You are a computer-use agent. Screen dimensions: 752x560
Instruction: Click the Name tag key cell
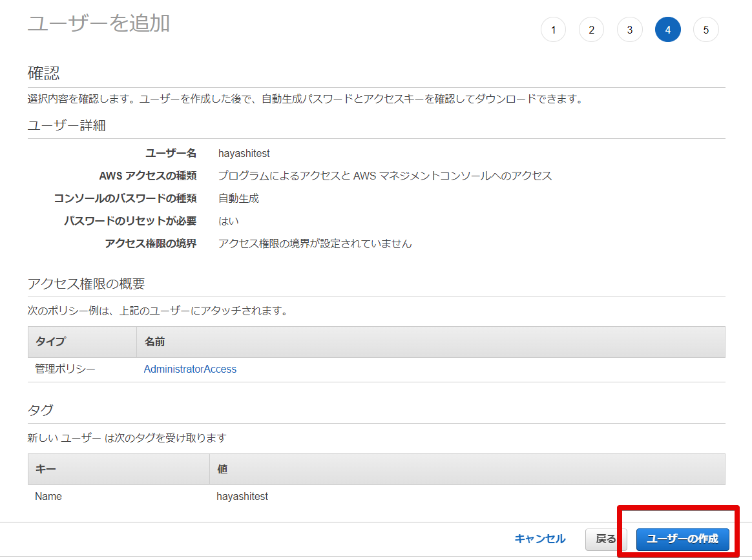48,497
